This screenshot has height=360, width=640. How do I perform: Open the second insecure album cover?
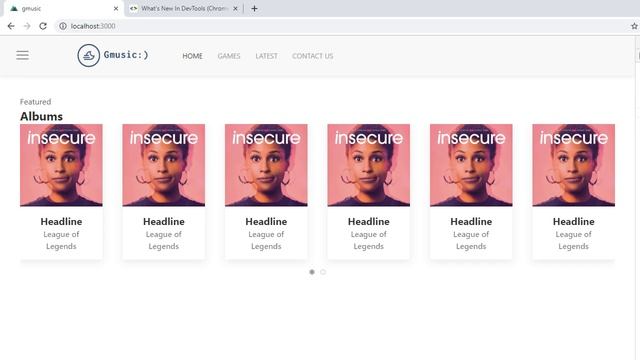164,165
